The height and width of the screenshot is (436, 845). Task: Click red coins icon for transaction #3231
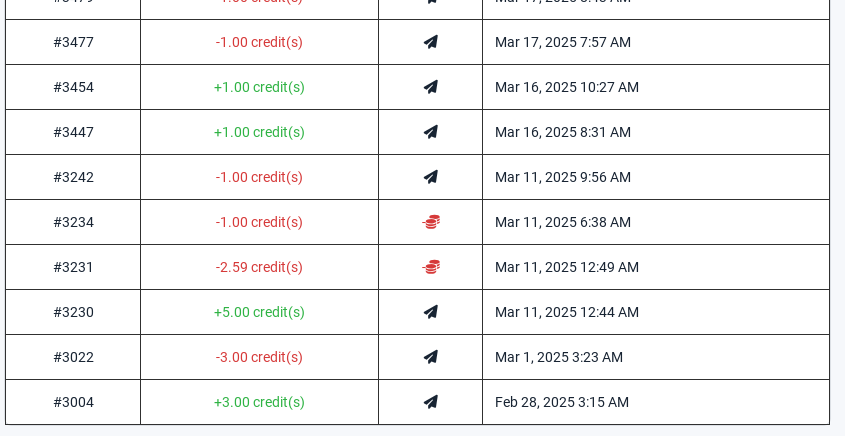click(431, 267)
